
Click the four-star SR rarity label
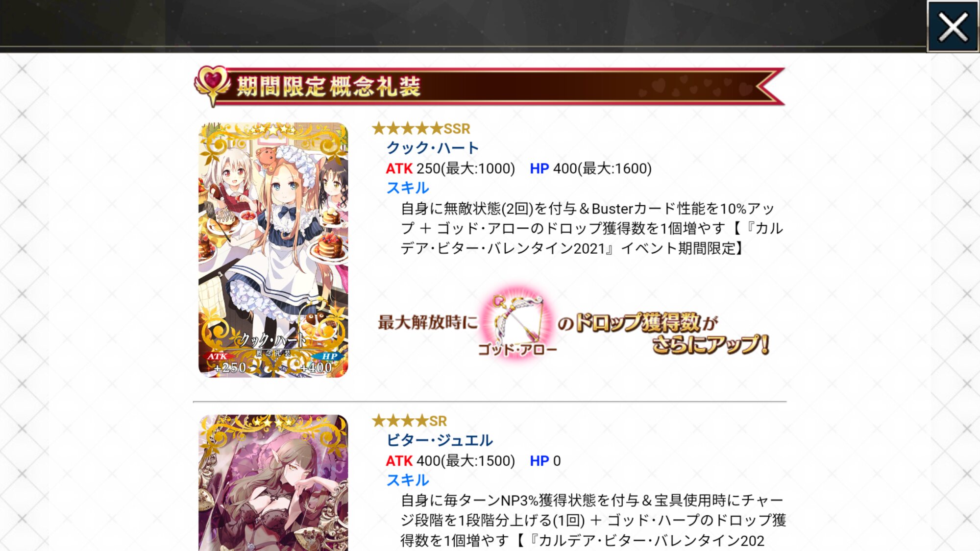click(409, 421)
